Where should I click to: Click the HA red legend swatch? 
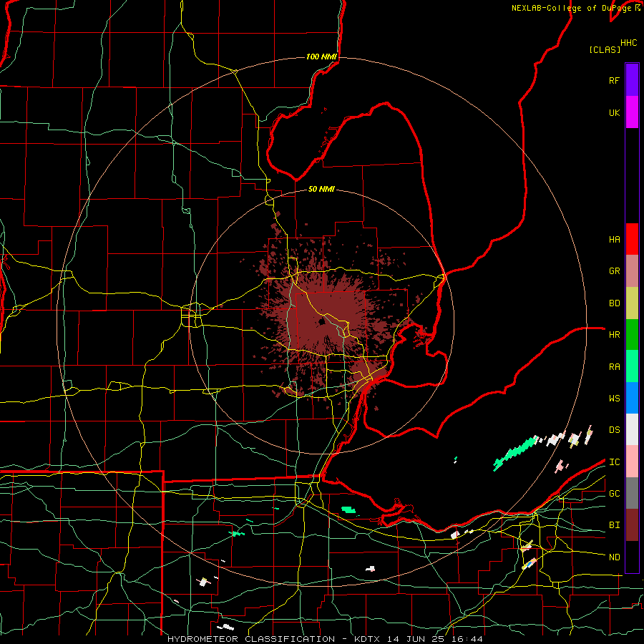tap(632, 239)
